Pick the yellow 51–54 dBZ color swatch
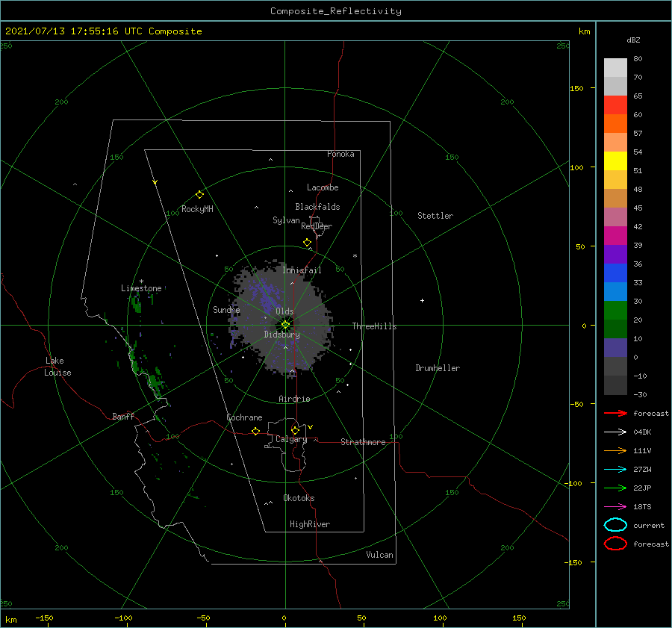 click(x=615, y=161)
